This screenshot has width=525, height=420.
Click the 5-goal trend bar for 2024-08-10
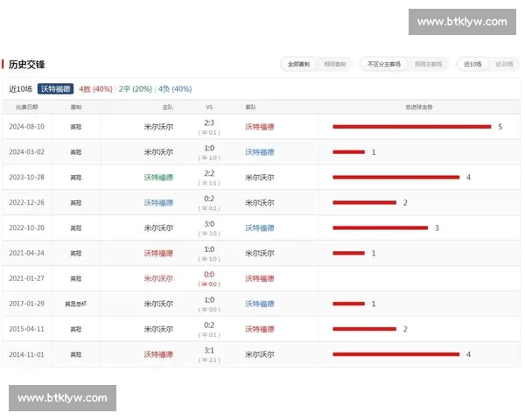point(412,127)
